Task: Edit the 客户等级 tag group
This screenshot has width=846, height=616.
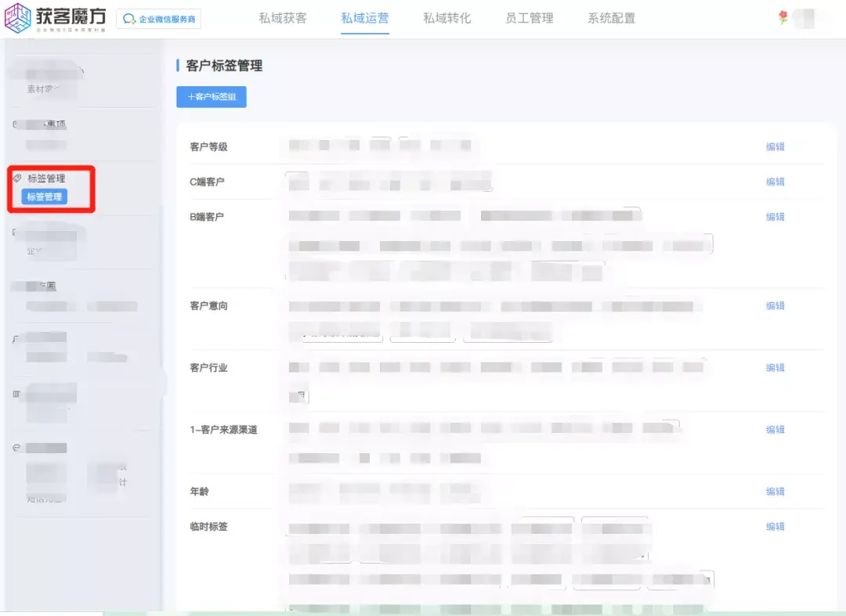Action: 775,147
